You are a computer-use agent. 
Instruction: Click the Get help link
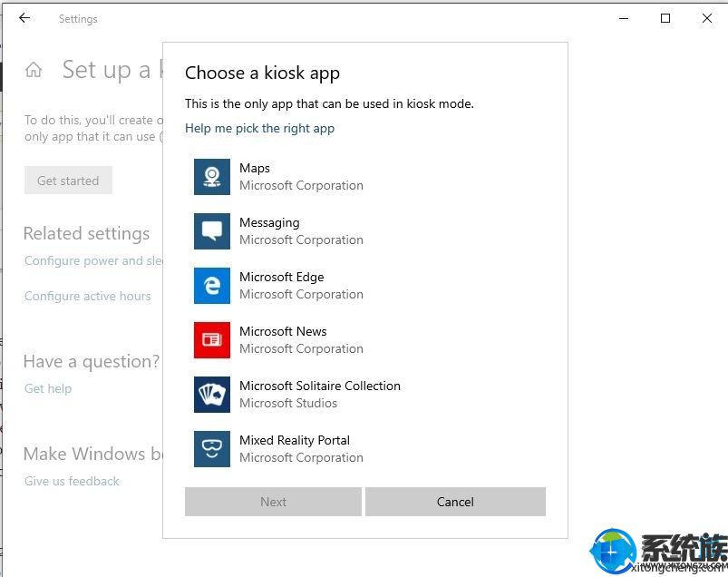pos(48,388)
